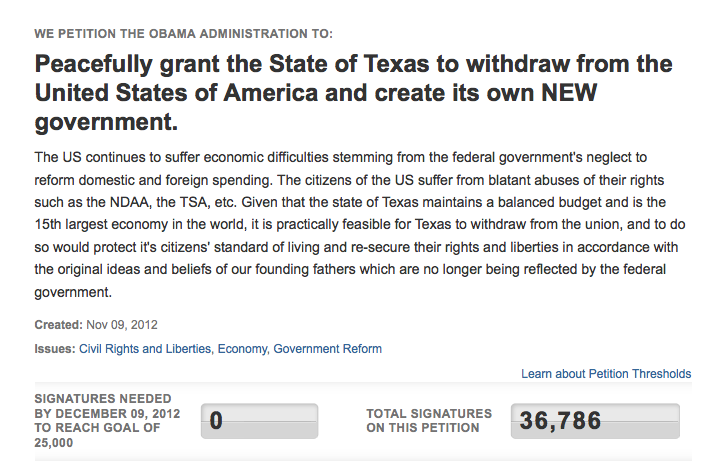Screen dimensions: 715x476
Task: Click the total signatures counter 36,786
Action: click(595, 421)
